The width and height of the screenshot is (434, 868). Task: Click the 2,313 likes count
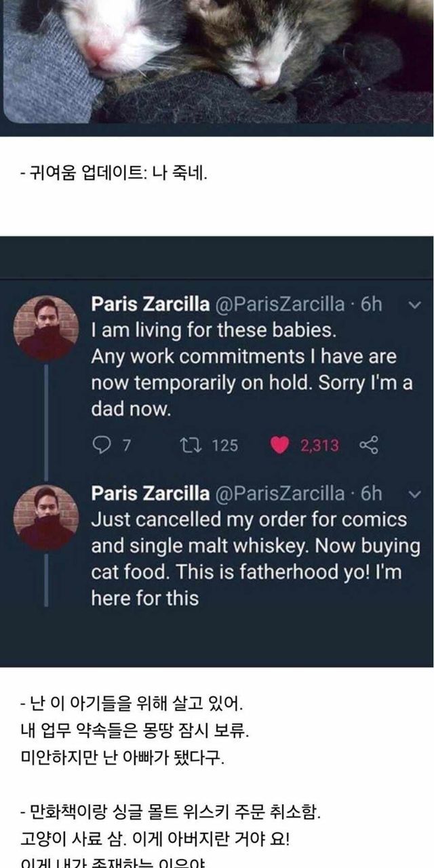pyautogui.click(x=319, y=445)
